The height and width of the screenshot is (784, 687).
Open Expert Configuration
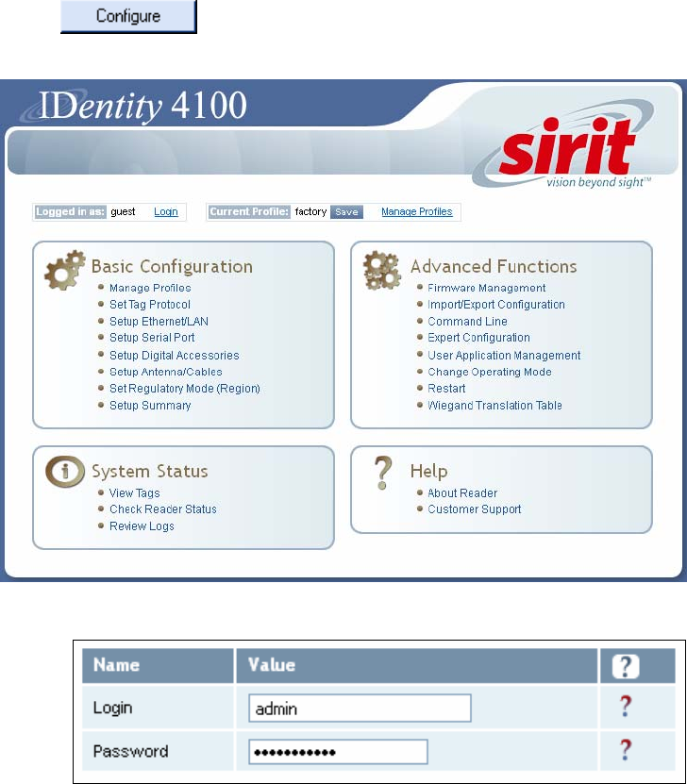478,338
